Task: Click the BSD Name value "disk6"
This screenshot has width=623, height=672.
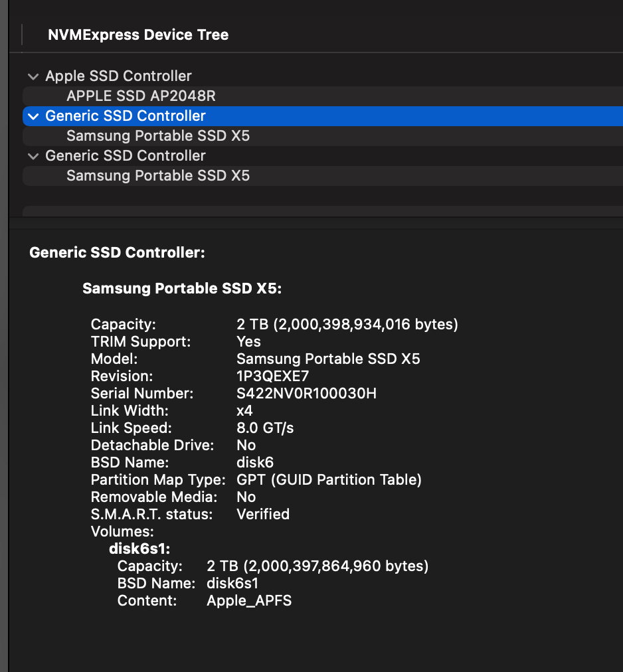Action: [255, 462]
